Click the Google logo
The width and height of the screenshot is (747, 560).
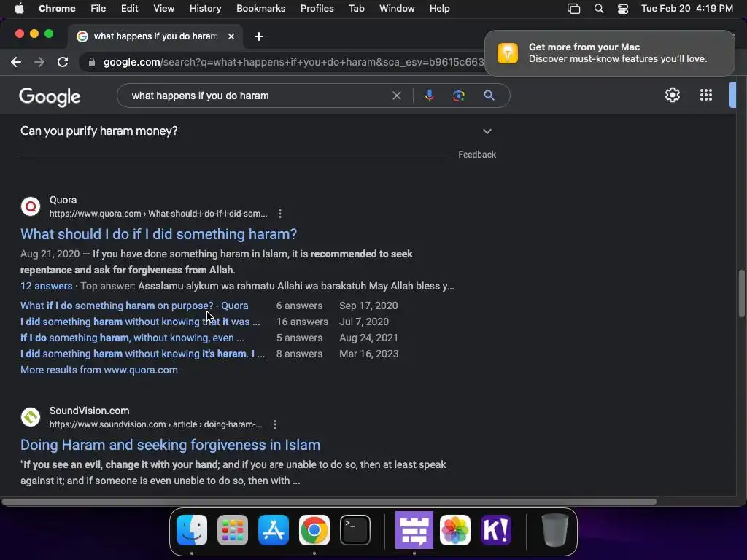click(x=50, y=97)
